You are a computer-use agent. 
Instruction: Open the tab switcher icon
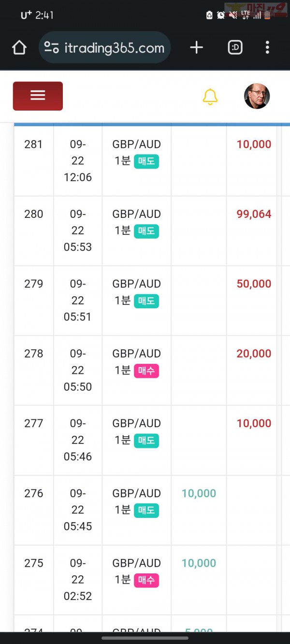235,47
